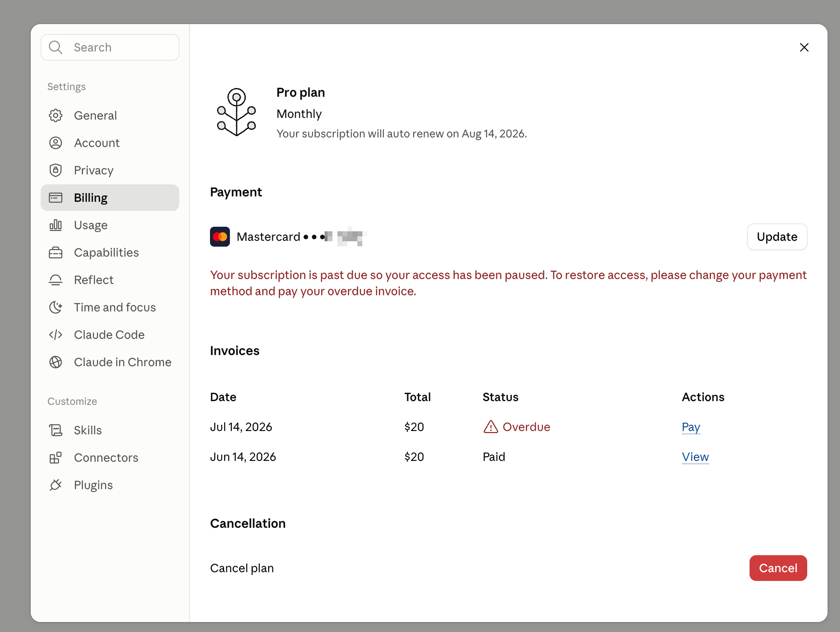Click the Billing card icon
840x632 pixels.
(x=56, y=198)
